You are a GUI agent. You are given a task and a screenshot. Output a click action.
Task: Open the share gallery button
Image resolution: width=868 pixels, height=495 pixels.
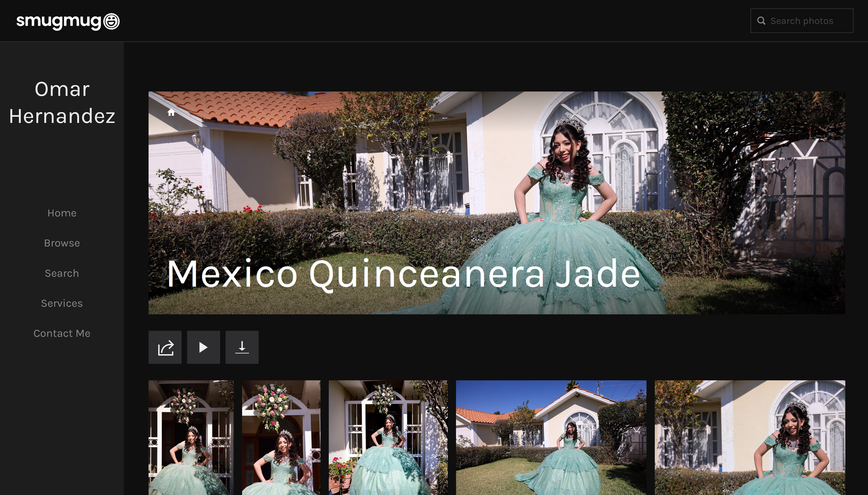pyautogui.click(x=165, y=347)
